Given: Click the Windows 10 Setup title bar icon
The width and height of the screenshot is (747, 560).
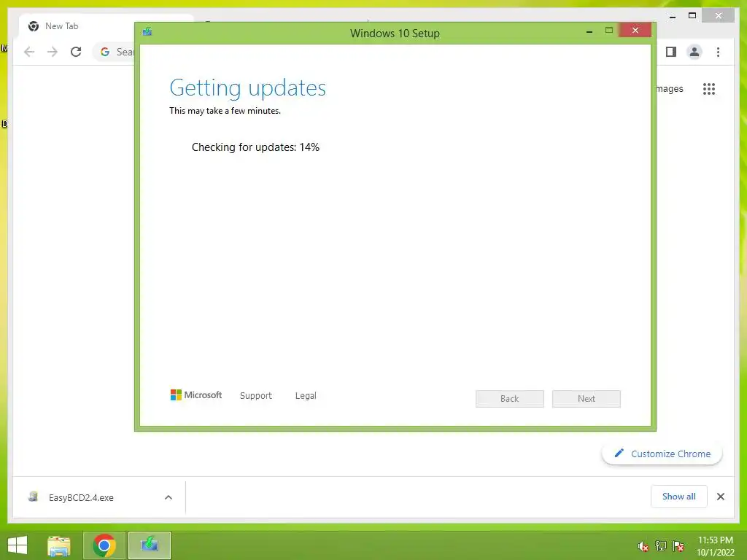Looking at the screenshot, I should pos(147,32).
